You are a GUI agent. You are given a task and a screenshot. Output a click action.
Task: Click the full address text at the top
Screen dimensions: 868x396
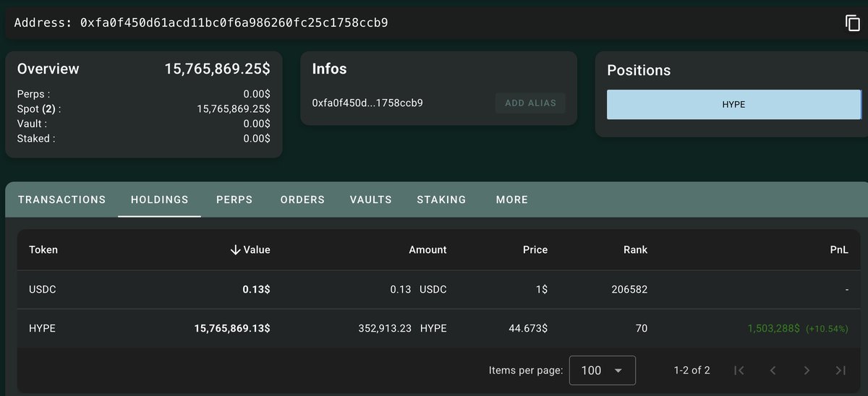234,22
